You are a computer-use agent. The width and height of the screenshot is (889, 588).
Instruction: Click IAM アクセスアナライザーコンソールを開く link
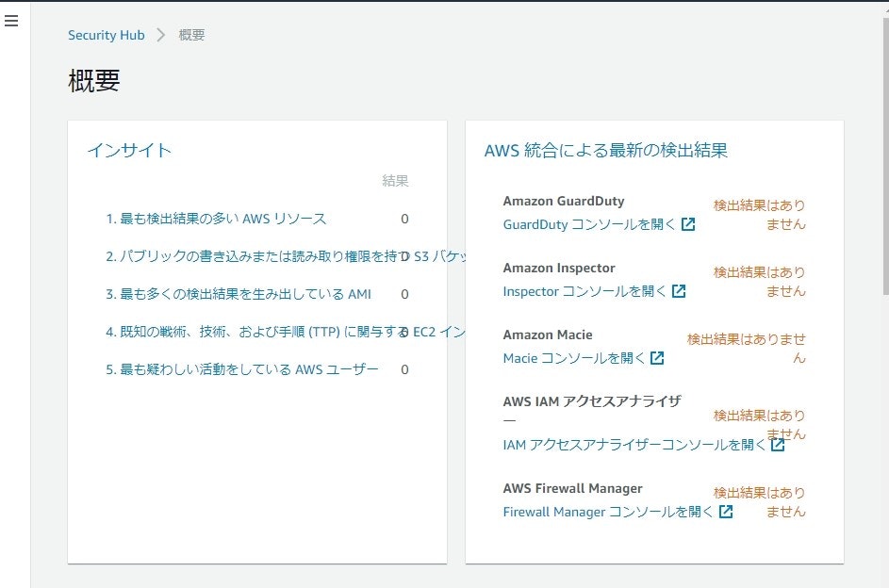tap(634, 445)
